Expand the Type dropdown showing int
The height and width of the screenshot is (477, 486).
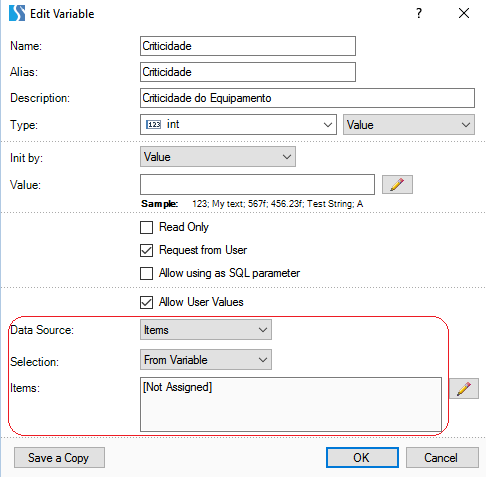pyautogui.click(x=238, y=125)
